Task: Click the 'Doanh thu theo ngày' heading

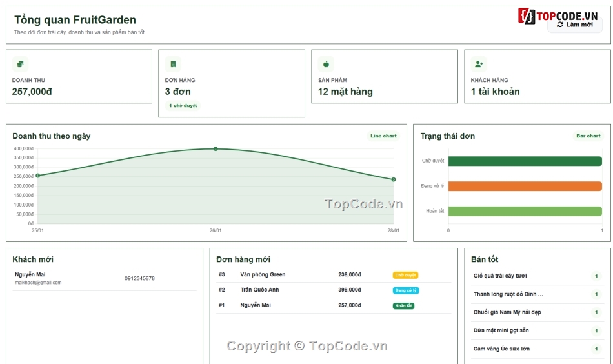Action: pos(51,136)
